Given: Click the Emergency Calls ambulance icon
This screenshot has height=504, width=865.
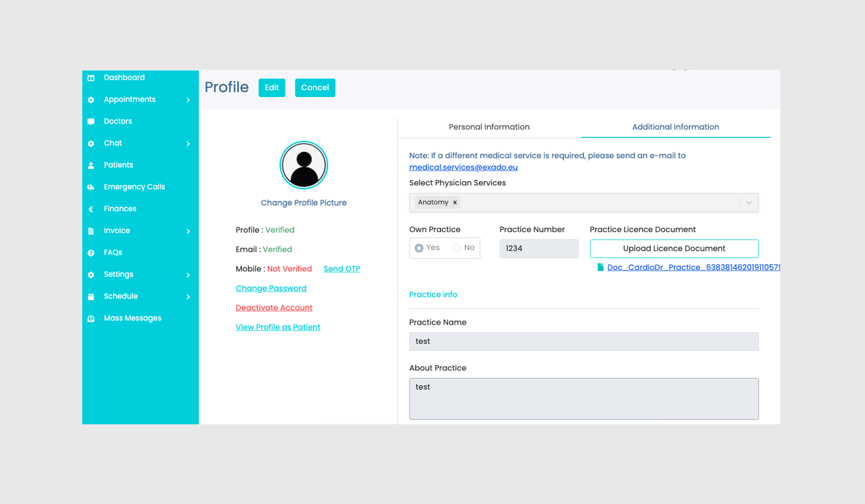Looking at the screenshot, I should [x=91, y=187].
